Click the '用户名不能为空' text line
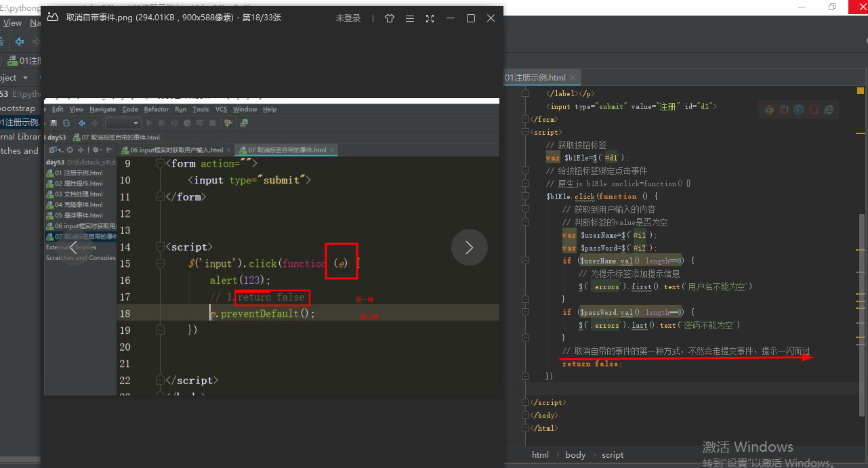Screen dimensions: 868x468 click(665, 286)
